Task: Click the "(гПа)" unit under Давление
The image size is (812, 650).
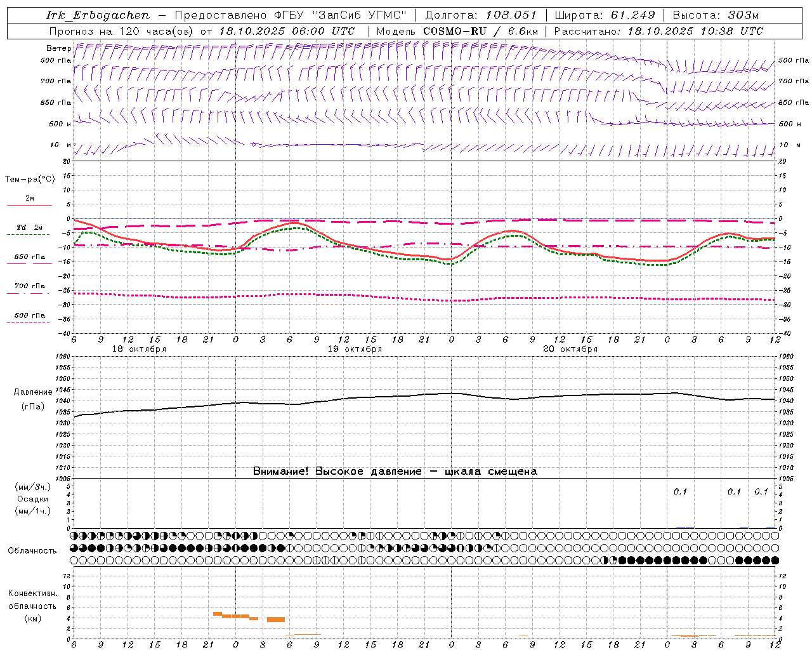Action: pyautogui.click(x=33, y=406)
